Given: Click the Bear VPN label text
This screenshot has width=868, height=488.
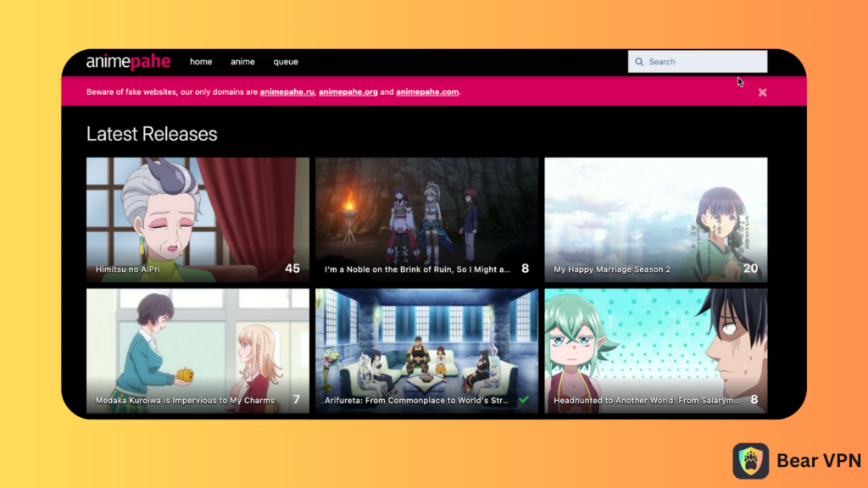Looking at the screenshot, I should tap(819, 460).
